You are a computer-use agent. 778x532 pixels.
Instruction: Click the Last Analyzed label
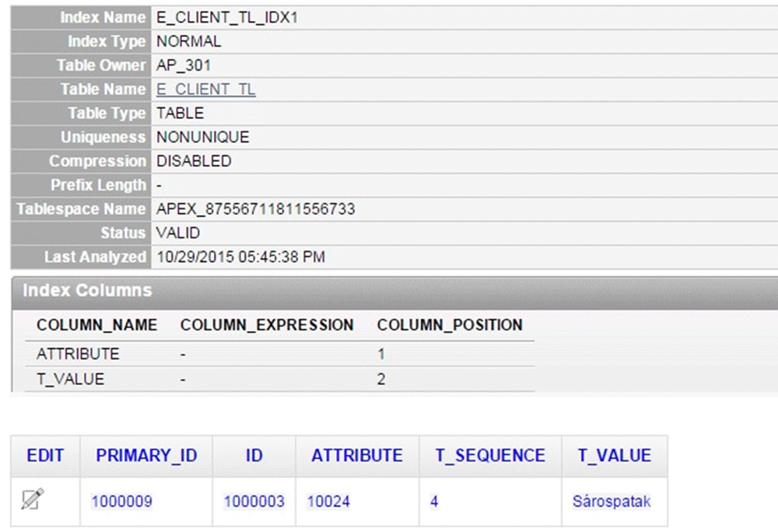pos(95,257)
